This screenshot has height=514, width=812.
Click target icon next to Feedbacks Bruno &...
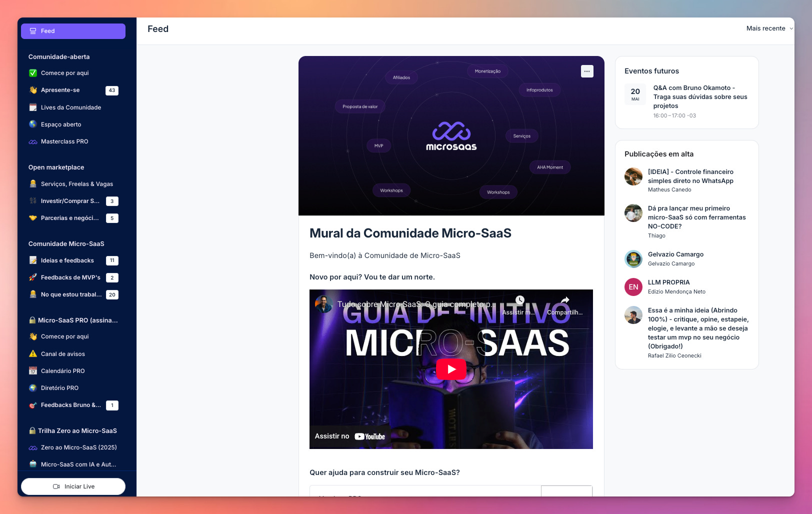tap(33, 405)
